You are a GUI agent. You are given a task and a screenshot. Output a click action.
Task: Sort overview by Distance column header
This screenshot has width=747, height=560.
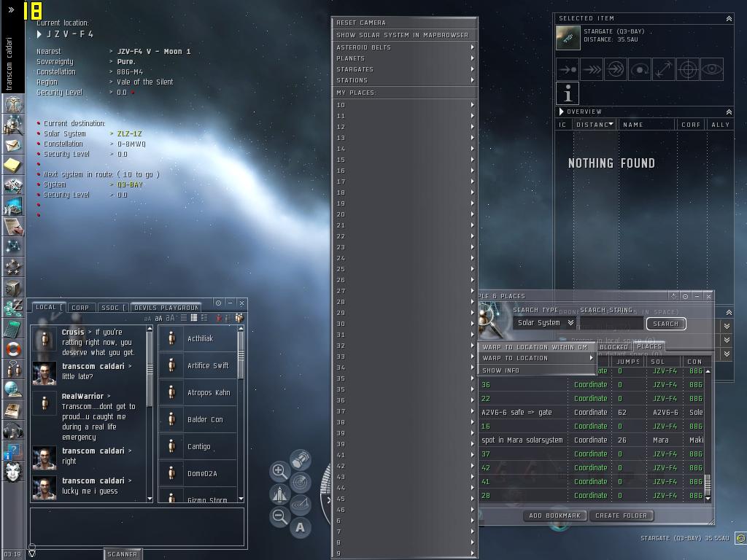[595, 125]
